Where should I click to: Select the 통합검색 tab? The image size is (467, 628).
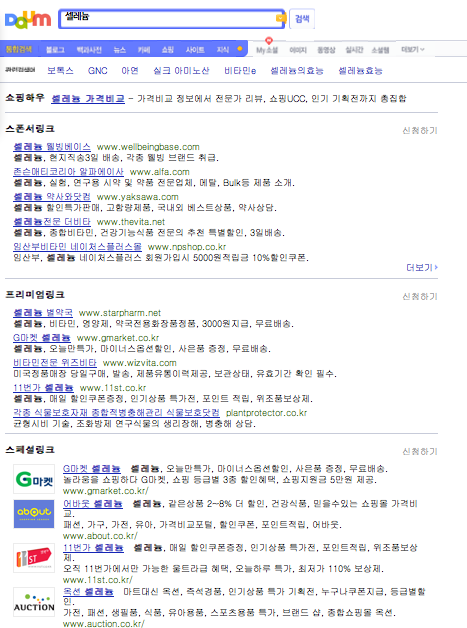tap(19, 49)
